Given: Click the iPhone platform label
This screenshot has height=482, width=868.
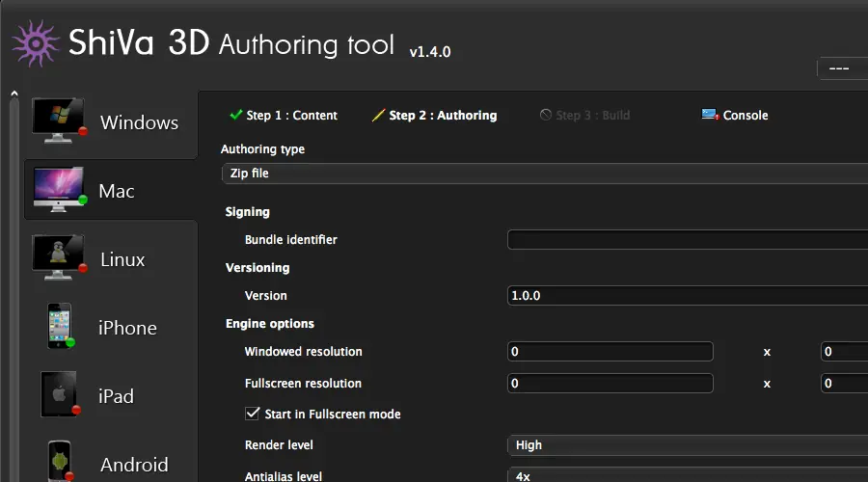Looking at the screenshot, I should click(x=127, y=328).
